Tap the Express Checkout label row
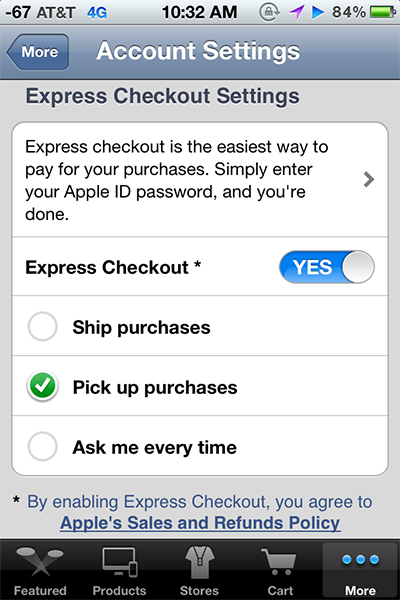 (200, 267)
